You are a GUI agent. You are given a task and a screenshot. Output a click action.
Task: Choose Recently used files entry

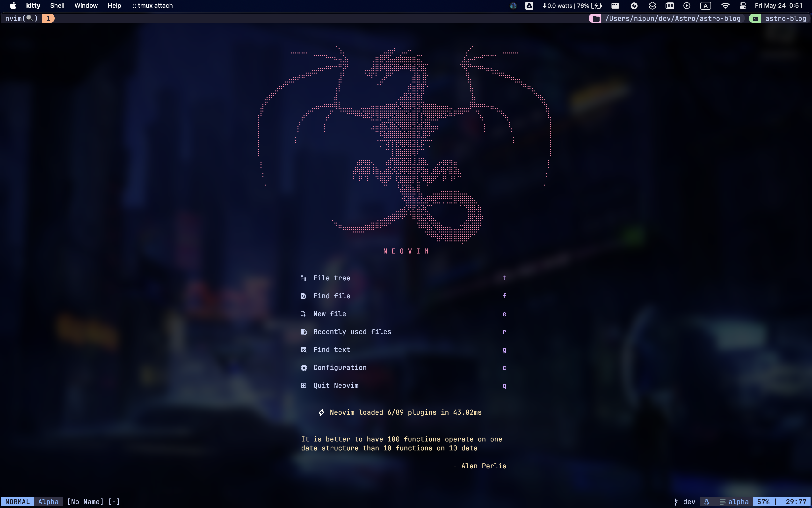[404, 332]
